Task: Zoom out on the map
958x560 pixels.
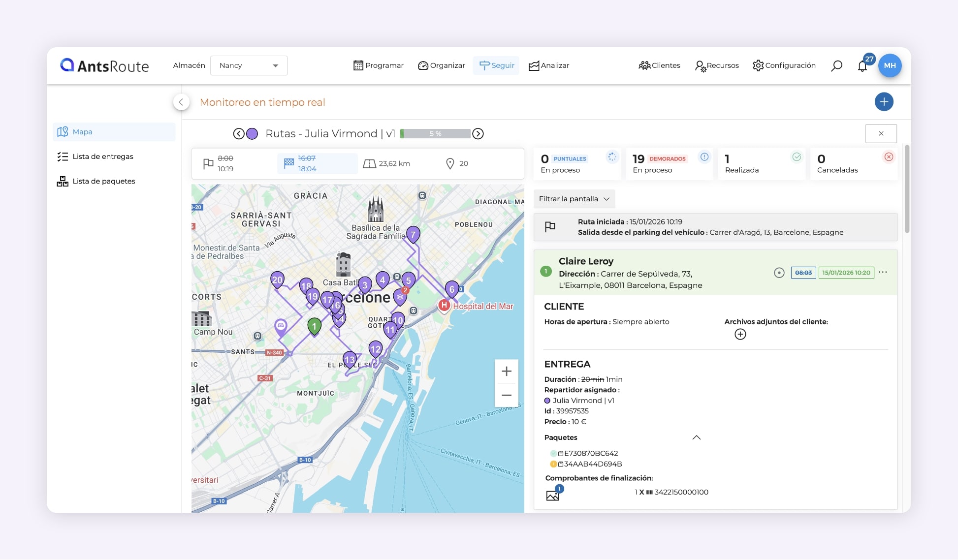Action: click(x=506, y=395)
